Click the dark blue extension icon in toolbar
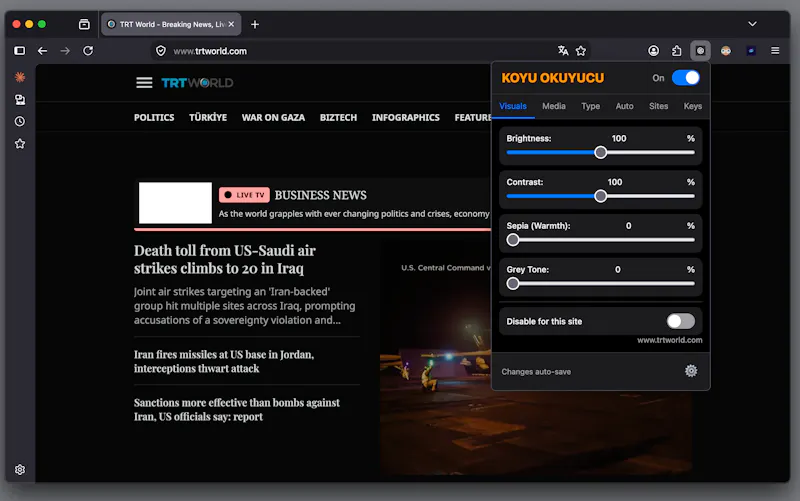Image resolution: width=800 pixels, height=501 pixels. 751,51
